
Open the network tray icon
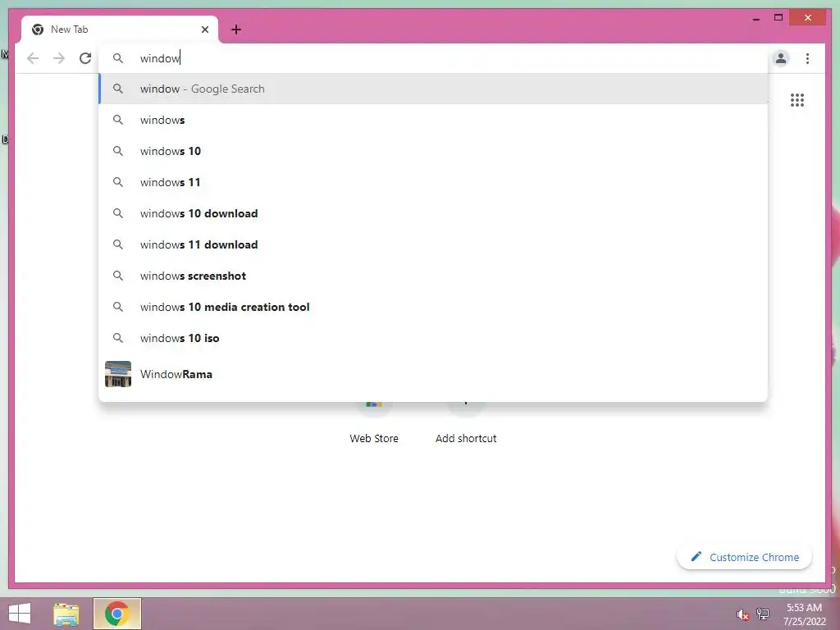[x=763, y=614]
